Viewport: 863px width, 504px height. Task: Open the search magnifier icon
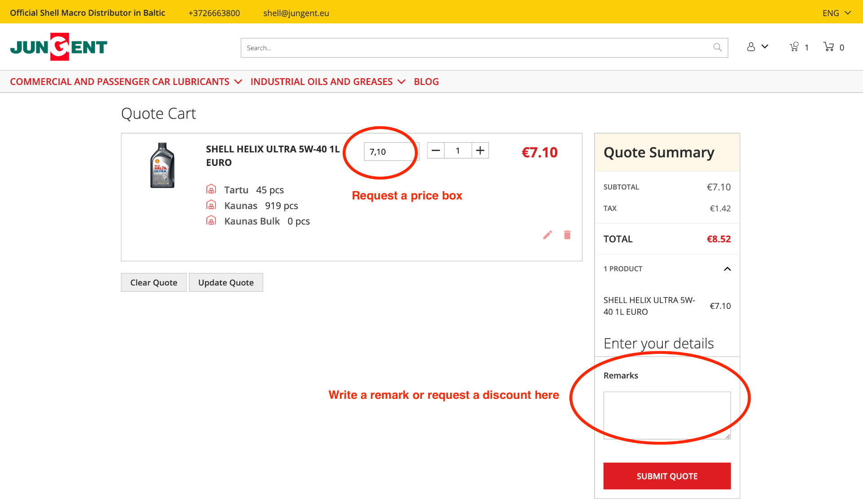pos(717,47)
